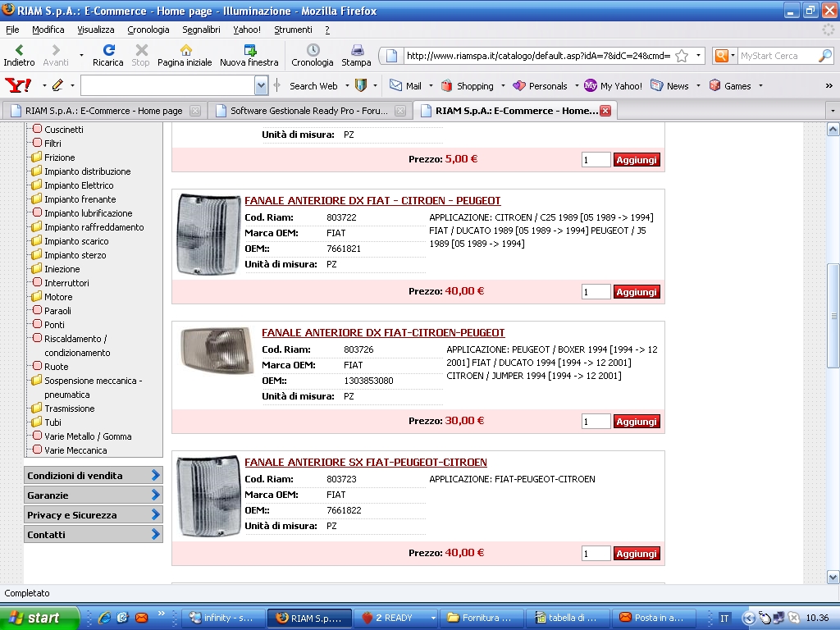Select the Trasmissione category
The height and width of the screenshot is (630, 840).
(69, 409)
